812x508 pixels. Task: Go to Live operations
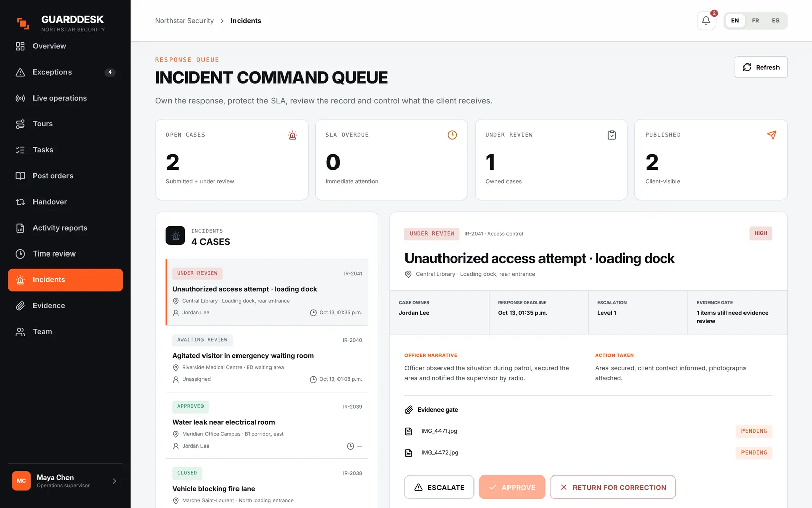coord(65,98)
